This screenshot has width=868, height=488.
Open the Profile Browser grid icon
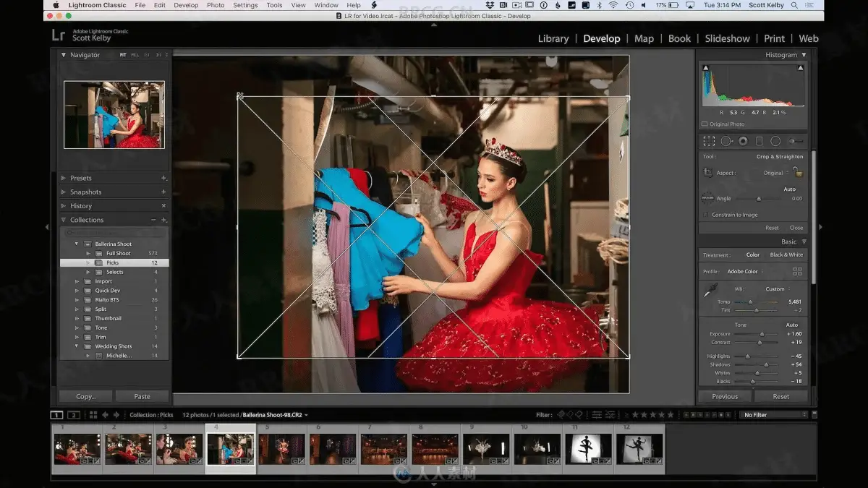(x=797, y=272)
